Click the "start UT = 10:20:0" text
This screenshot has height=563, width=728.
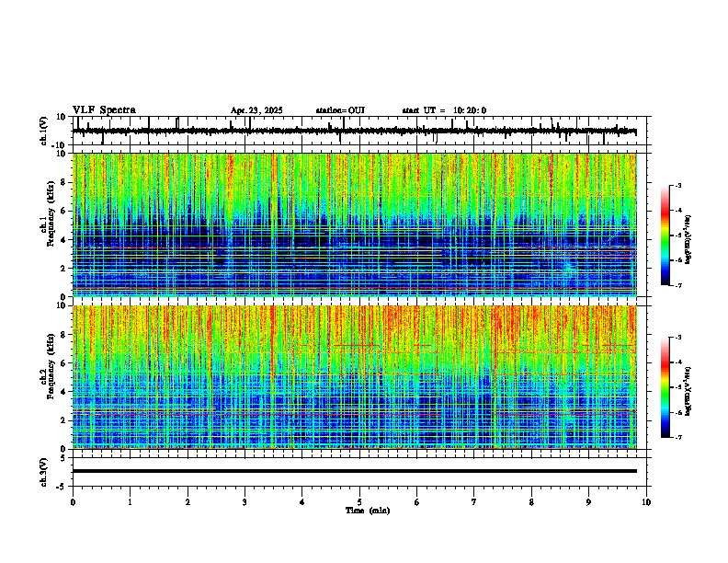(444, 110)
